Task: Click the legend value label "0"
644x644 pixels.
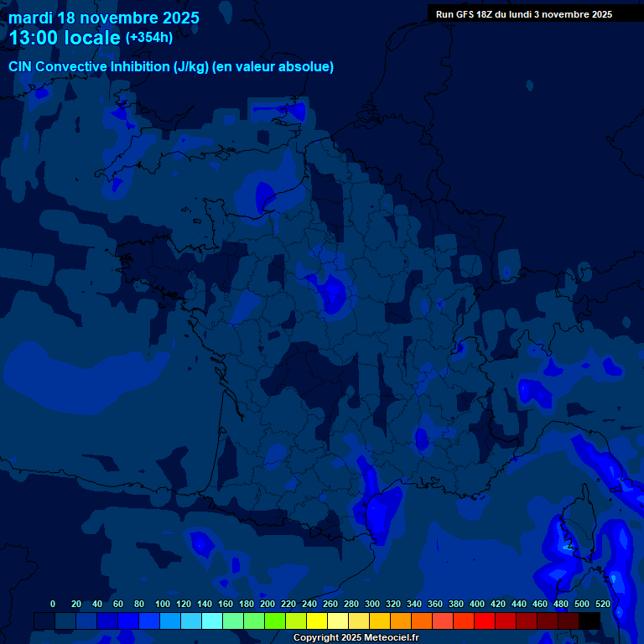Action: click(x=53, y=604)
